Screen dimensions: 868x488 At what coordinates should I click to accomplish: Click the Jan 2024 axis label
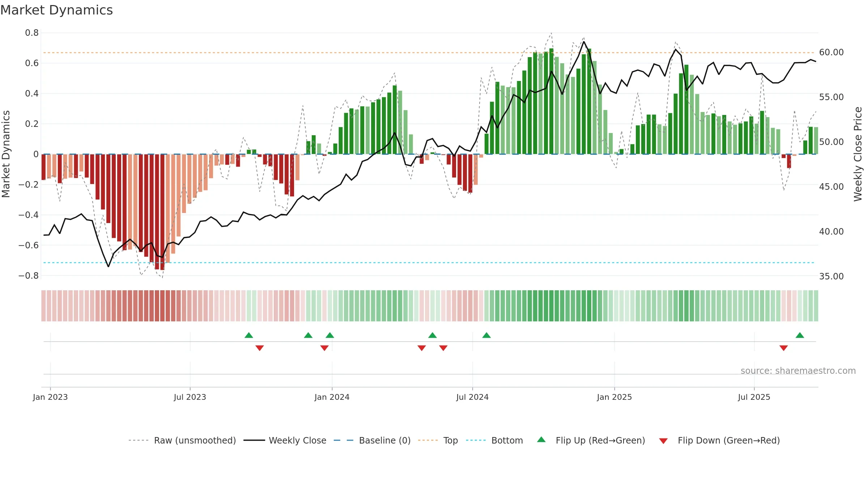[x=332, y=397]
